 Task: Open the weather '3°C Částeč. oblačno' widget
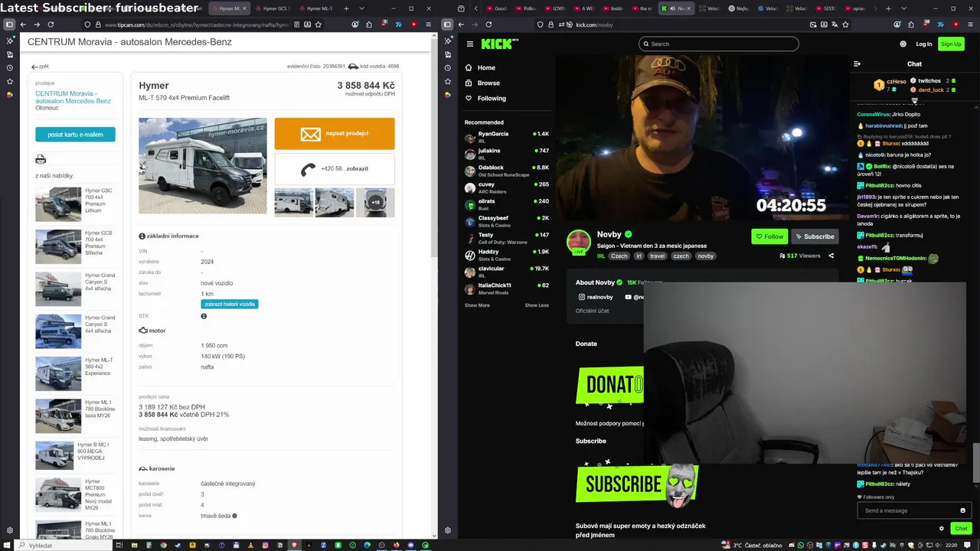click(753, 545)
